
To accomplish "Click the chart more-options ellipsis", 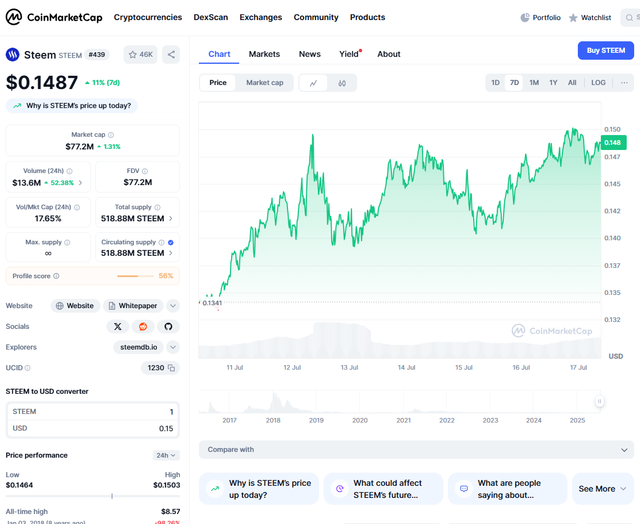I will pyautogui.click(x=624, y=82).
